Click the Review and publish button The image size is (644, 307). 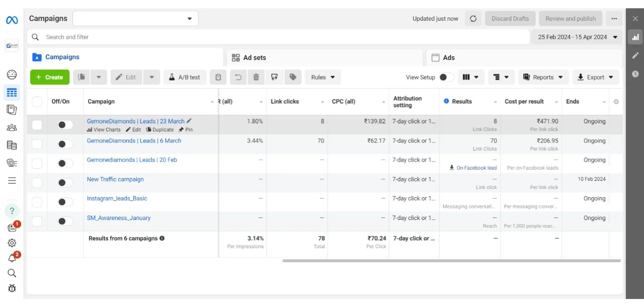click(571, 19)
